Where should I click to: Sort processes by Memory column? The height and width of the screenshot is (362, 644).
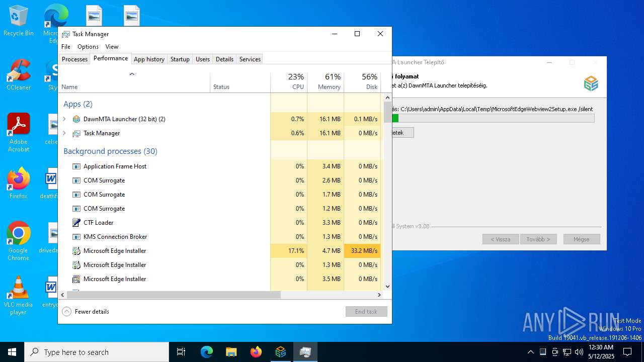(326, 82)
